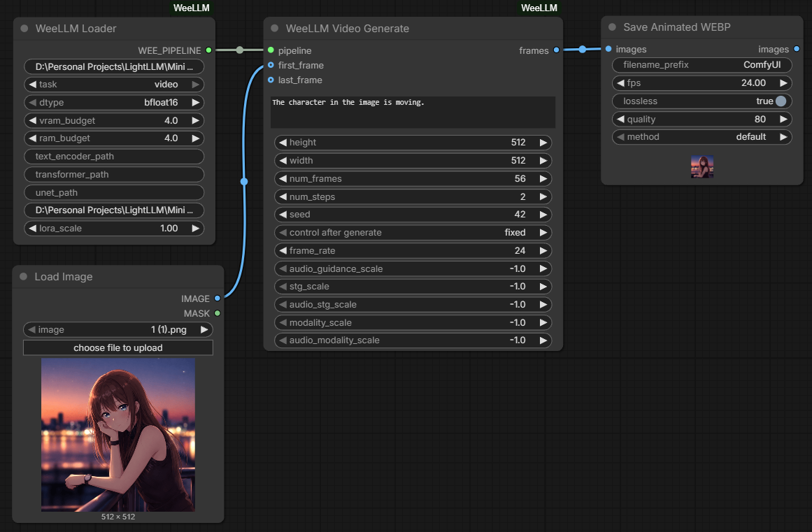Increase the width value with its right arrow
Image resolution: width=812 pixels, height=532 pixels.
point(543,160)
